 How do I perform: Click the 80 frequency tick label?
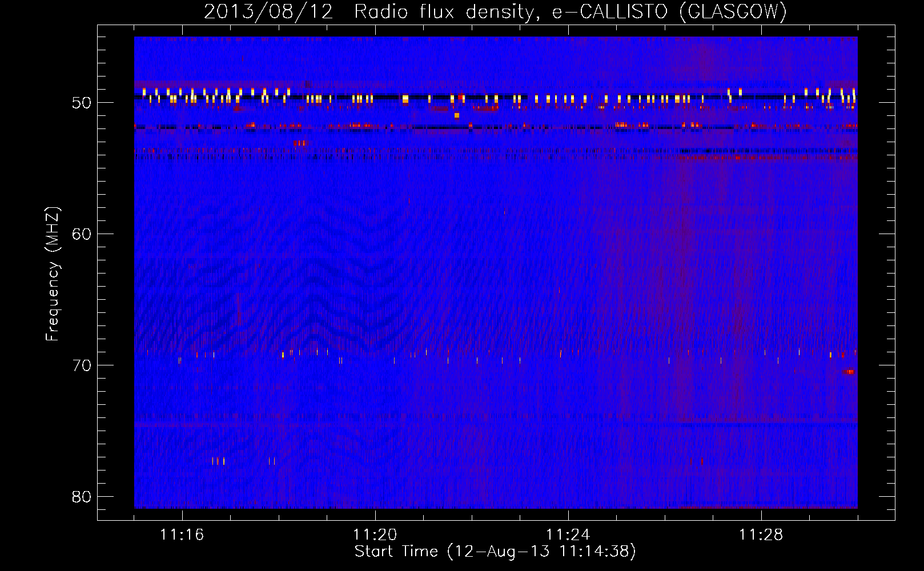[x=82, y=497]
